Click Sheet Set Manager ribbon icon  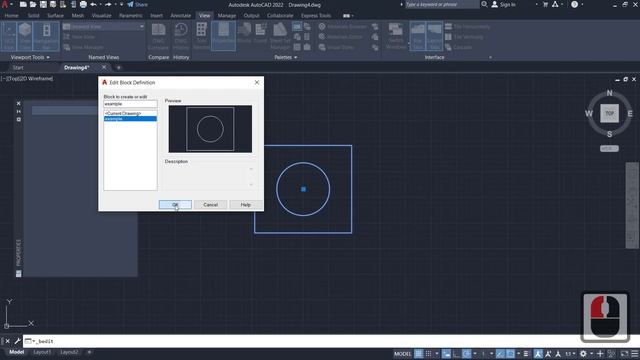[x=280, y=36]
